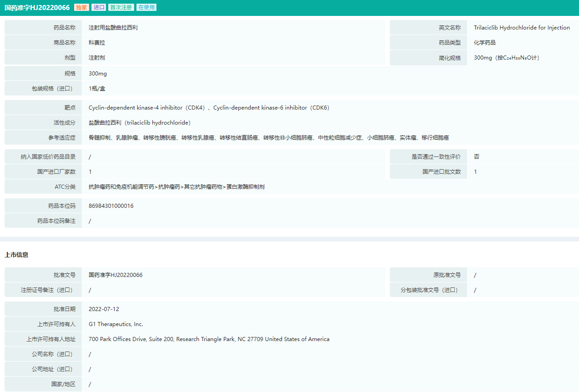Click the 分包装批准文号（进口） label
Viewport: 579px width, 392px height.
pos(431,290)
